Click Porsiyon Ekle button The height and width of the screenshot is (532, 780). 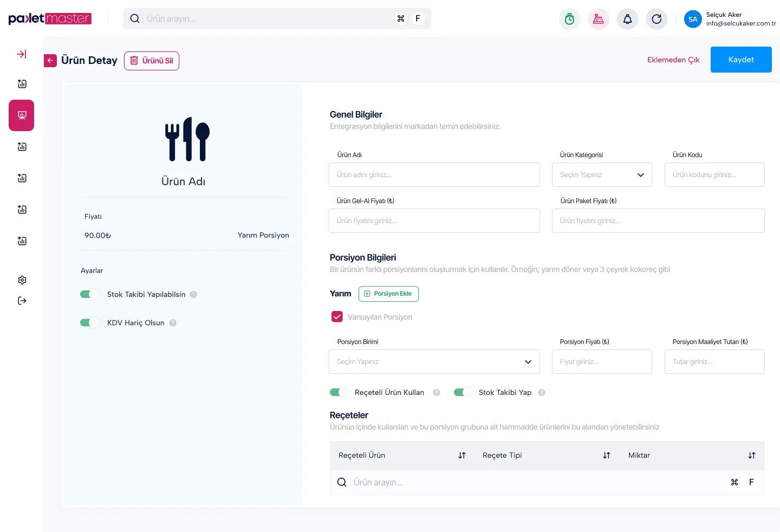click(x=388, y=294)
